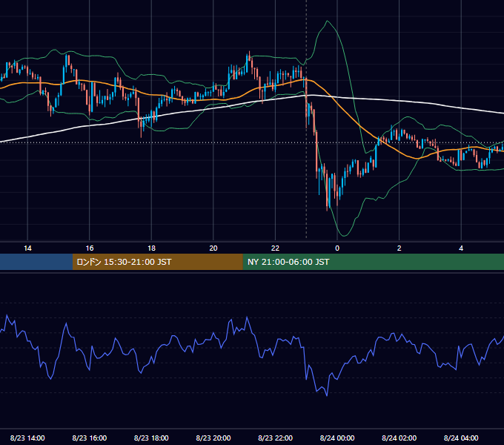Click the 8/23 20:00 time label
This screenshot has height=445, width=504.
[213, 438]
